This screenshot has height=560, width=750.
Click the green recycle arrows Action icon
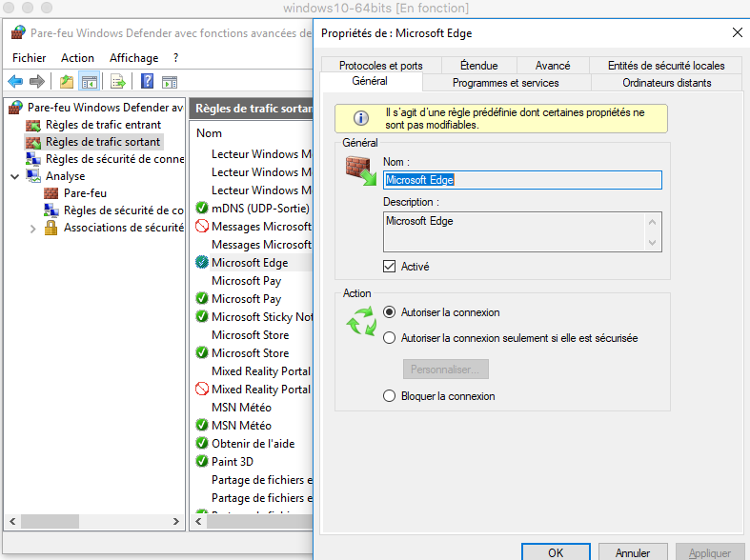[x=361, y=322]
